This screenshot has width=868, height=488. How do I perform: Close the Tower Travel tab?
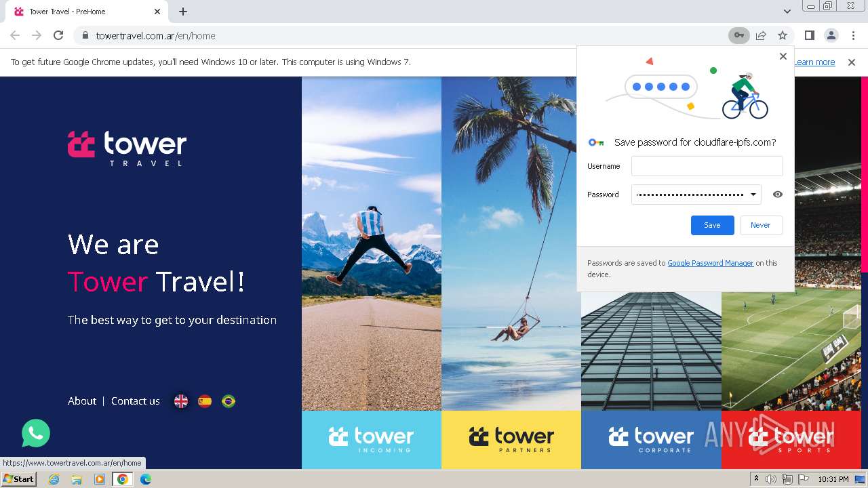[x=157, y=12]
